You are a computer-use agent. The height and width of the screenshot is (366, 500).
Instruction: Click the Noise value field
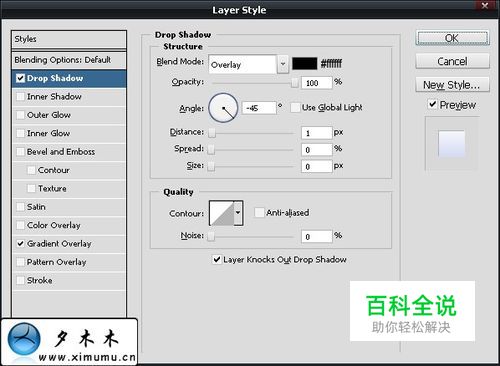[x=317, y=236]
